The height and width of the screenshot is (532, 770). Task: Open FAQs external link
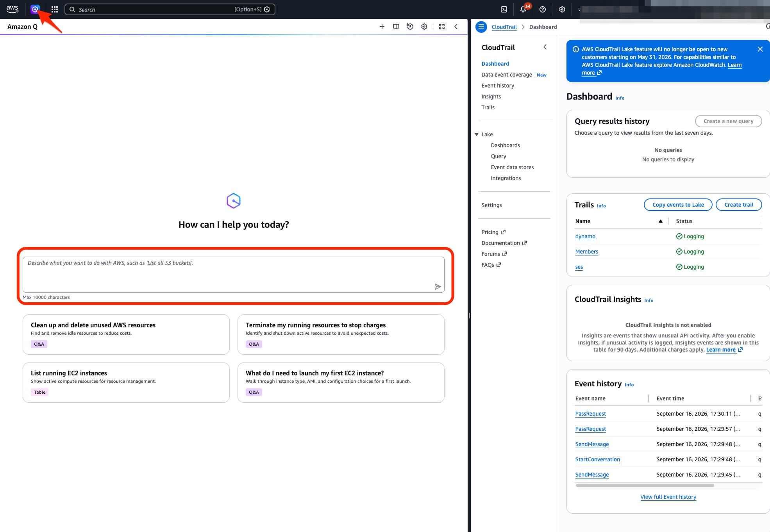pyautogui.click(x=491, y=265)
